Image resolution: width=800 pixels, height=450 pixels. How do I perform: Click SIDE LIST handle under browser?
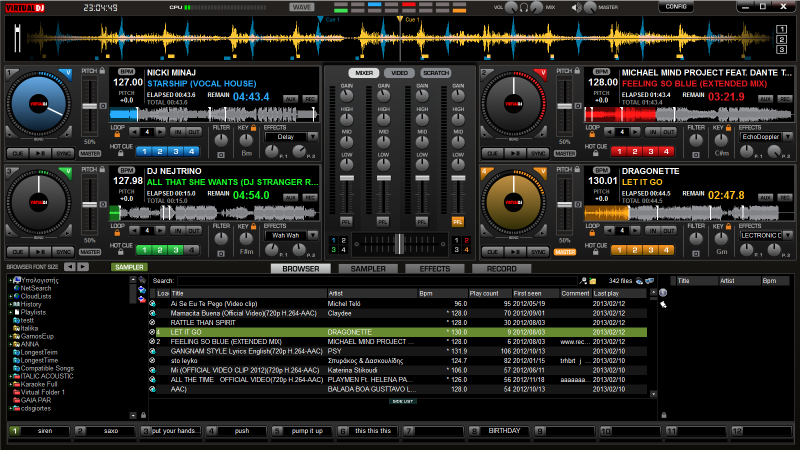pos(403,402)
